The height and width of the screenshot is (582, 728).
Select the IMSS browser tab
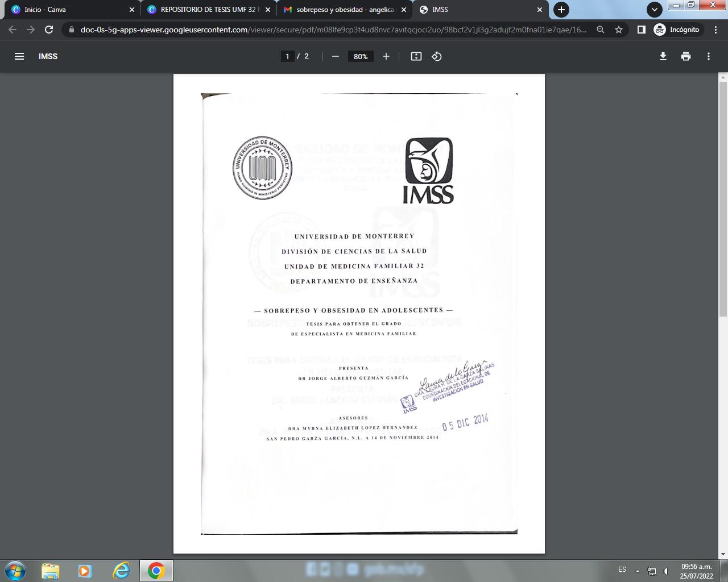tap(481, 10)
